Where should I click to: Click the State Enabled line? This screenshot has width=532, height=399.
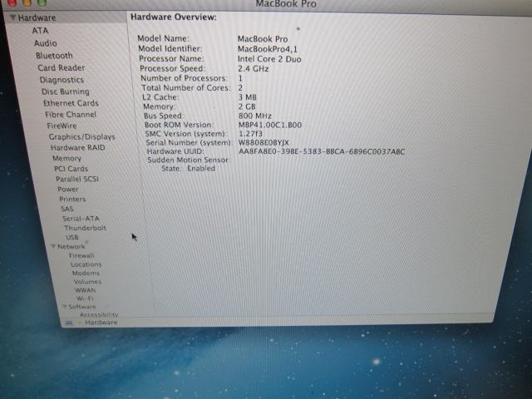(189, 168)
